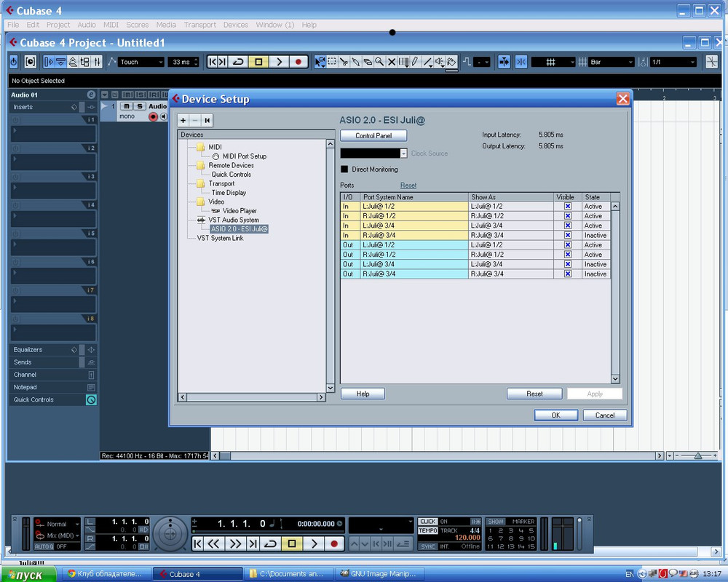Select the Mute X tool

[392, 62]
